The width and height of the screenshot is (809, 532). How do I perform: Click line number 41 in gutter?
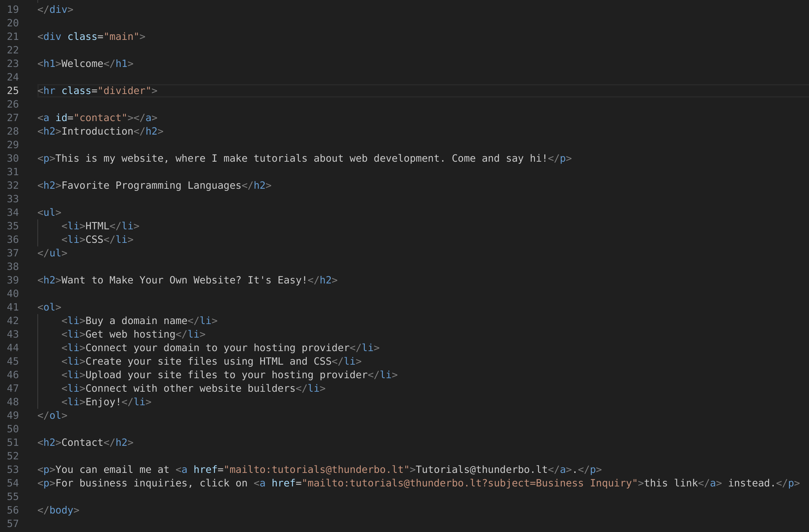13,307
